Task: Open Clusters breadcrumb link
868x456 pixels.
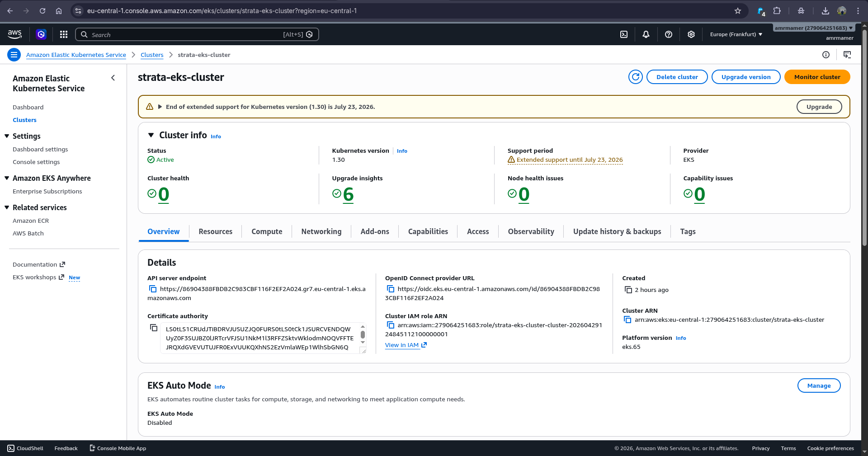Action: (152, 55)
